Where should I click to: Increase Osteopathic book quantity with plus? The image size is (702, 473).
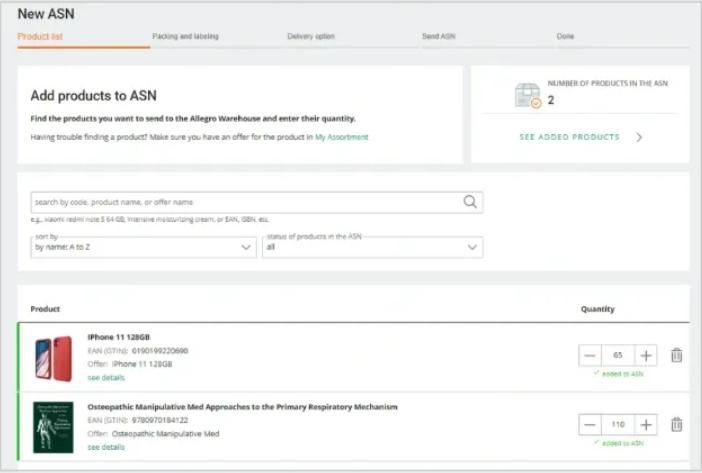[647, 424]
